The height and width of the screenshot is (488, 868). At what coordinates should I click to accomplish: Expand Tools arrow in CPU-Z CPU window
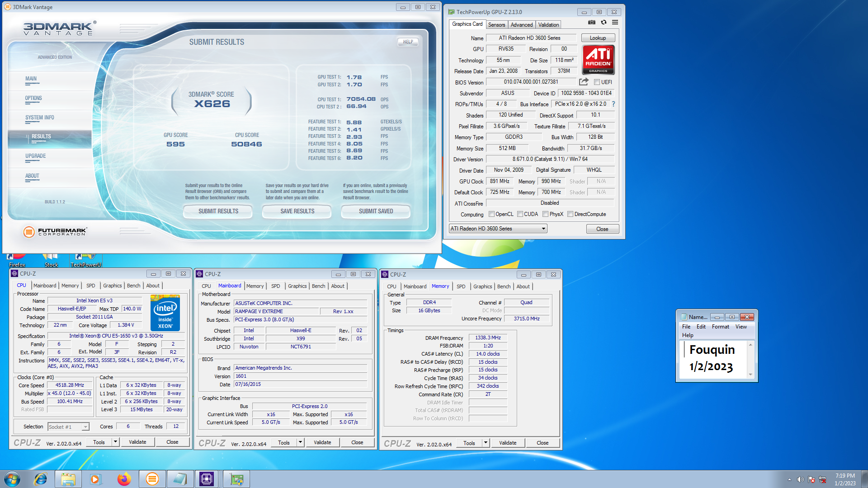pyautogui.click(x=116, y=442)
